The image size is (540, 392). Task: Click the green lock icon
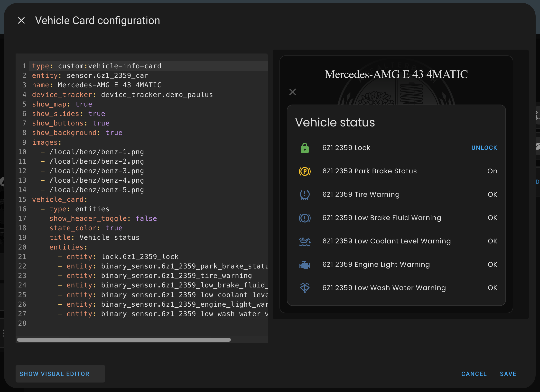click(x=305, y=148)
